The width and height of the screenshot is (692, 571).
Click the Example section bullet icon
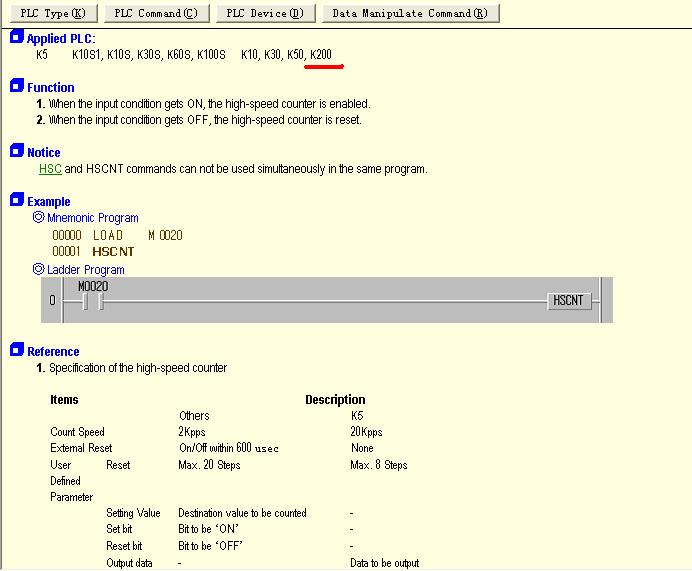(16, 201)
